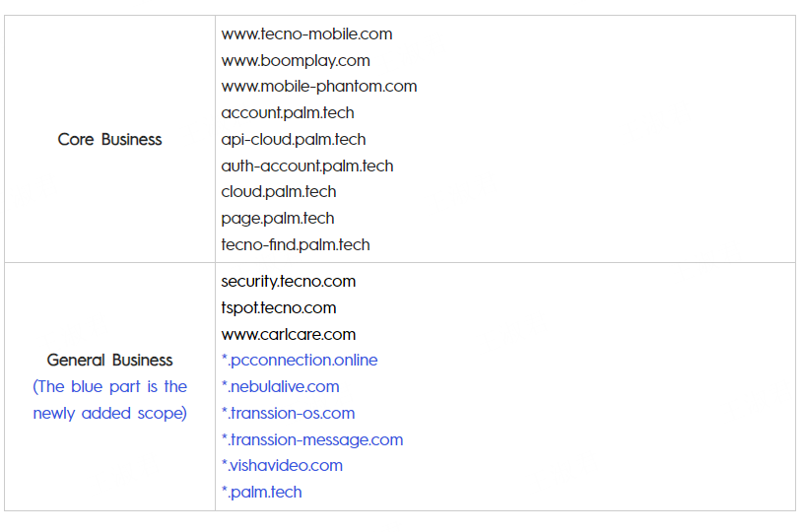Click the api-cloud.palm.tech entry
This screenshot has height=532, width=804.
point(294,139)
